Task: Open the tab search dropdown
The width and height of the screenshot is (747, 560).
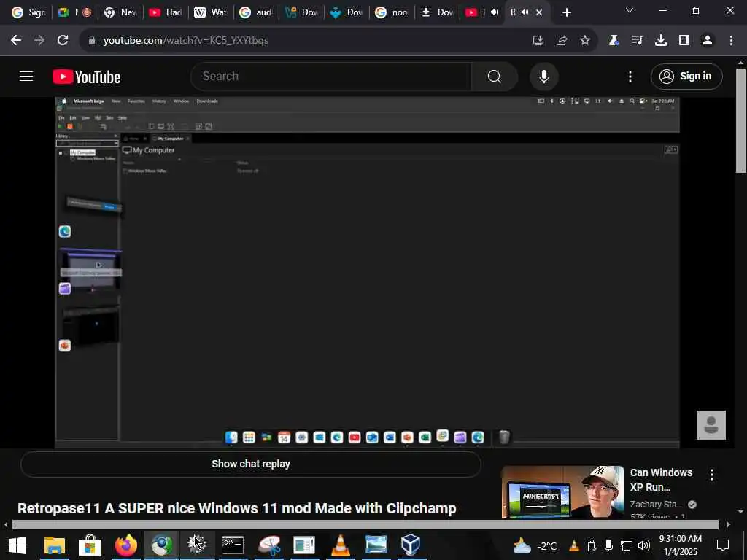Action: [630, 10]
